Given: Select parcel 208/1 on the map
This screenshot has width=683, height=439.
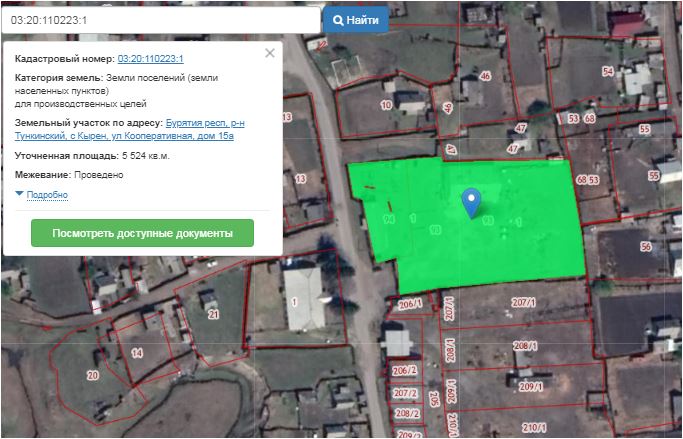Looking at the screenshot, I should coord(526,345).
